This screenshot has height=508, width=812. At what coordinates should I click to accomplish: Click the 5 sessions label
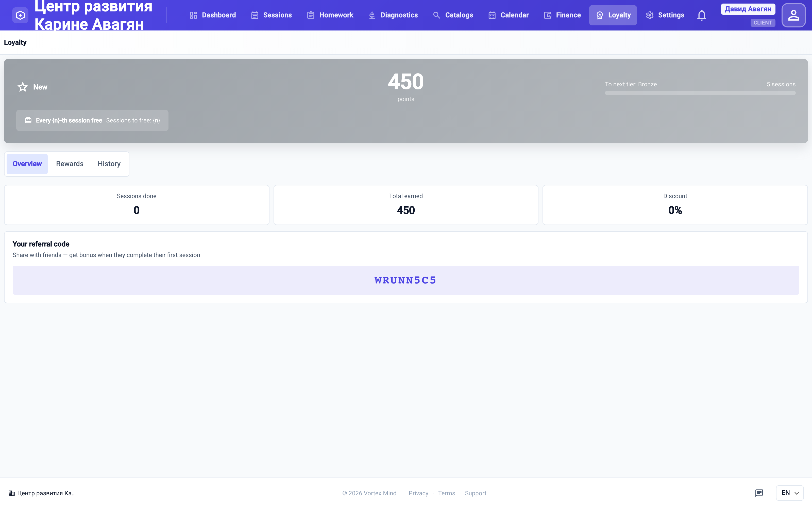[x=781, y=84]
